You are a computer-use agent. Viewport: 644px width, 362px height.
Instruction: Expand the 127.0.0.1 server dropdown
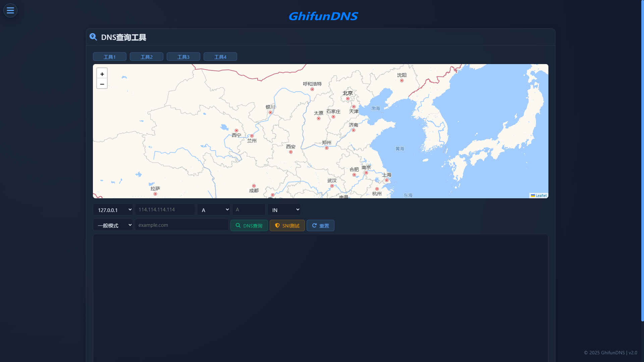tap(113, 210)
